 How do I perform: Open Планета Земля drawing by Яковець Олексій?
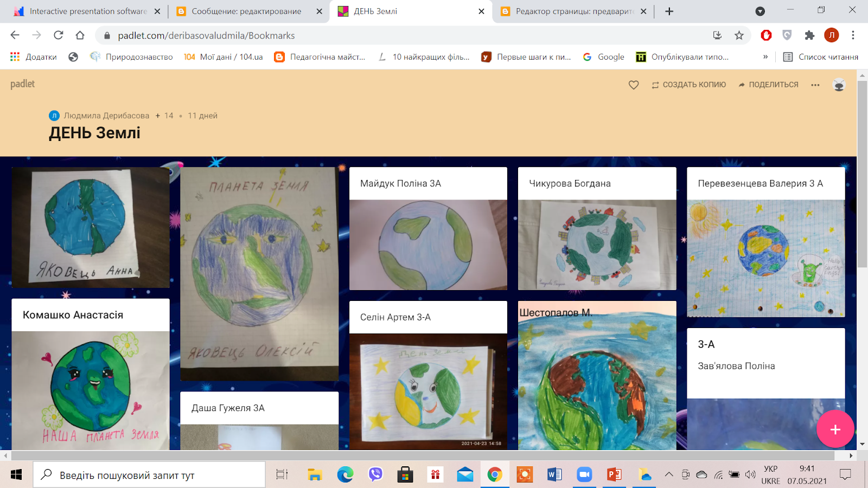pos(259,274)
